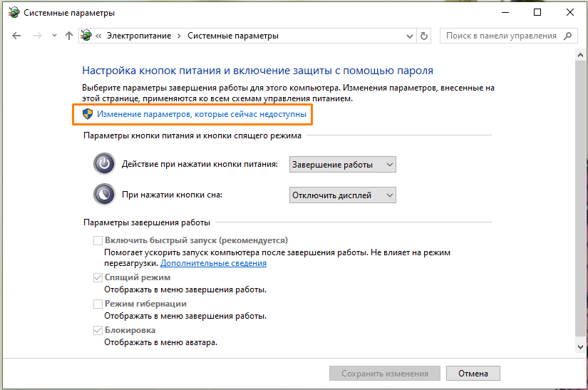Click the Электропитание breadcrumb item

coord(140,36)
